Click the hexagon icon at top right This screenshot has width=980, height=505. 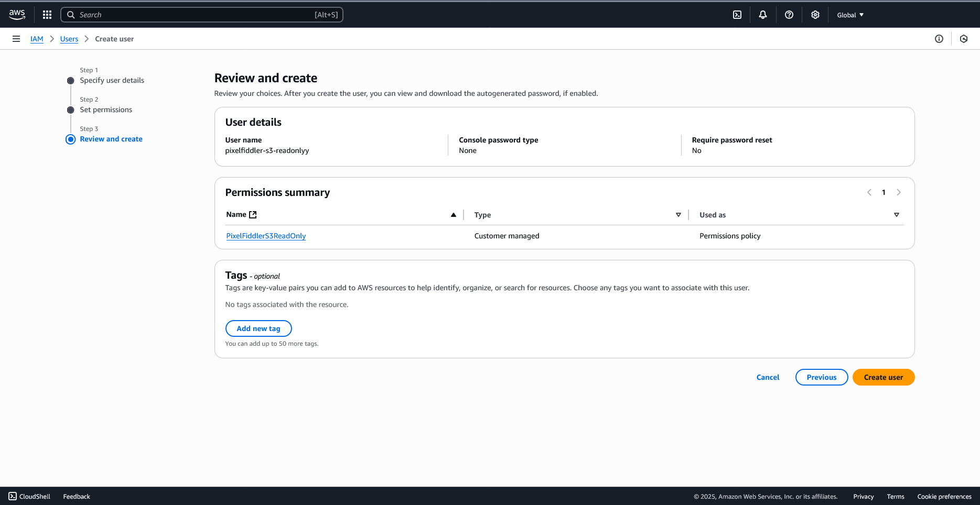[963, 39]
